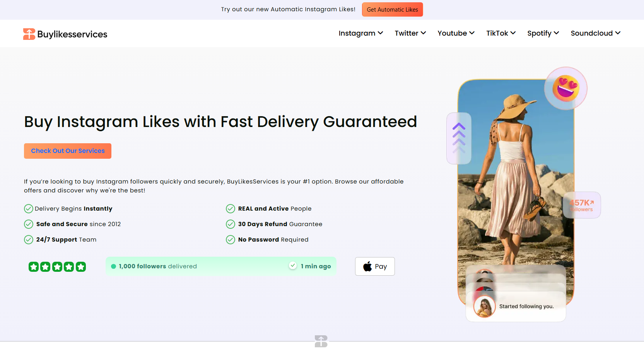The width and height of the screenshot is (644, 350).
Task: Click the Apple Pay logo button
Action: tap(375, 266)
